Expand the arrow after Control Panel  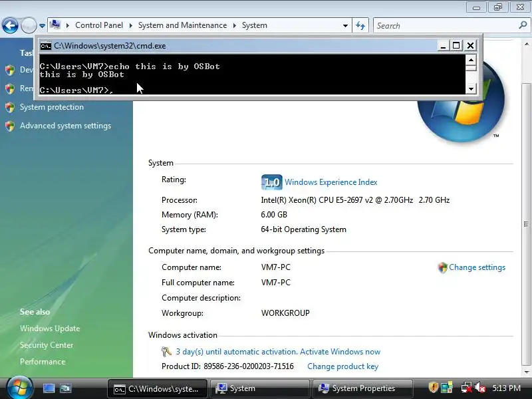[130, 25]
